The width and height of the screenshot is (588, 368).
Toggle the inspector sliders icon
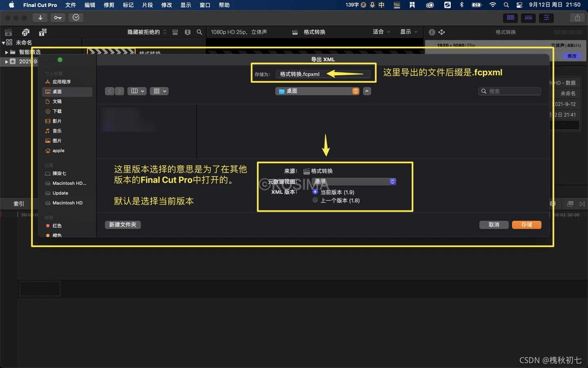click(546, 18)
